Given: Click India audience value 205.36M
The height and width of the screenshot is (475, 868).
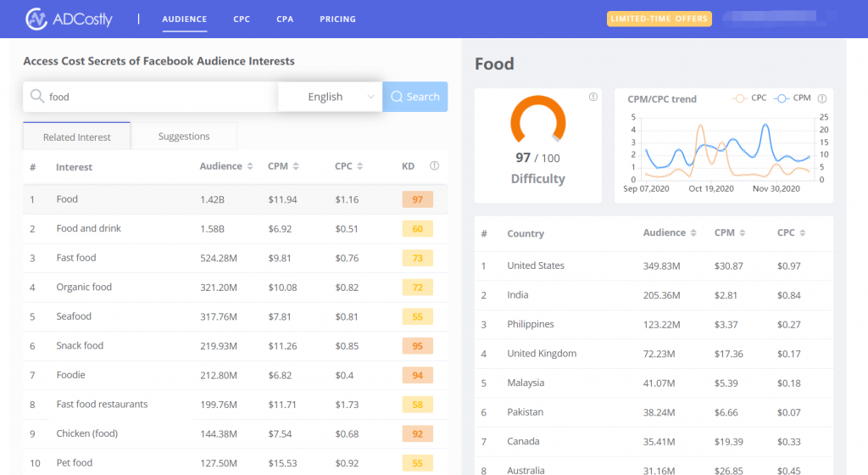Looking at the screenshot, I should [x=661, y=295].
